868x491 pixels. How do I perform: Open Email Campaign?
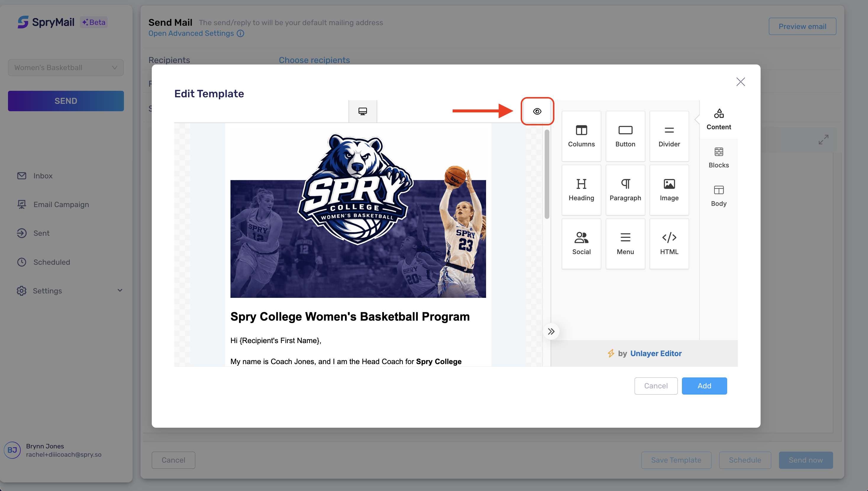(x=61, y=204)
